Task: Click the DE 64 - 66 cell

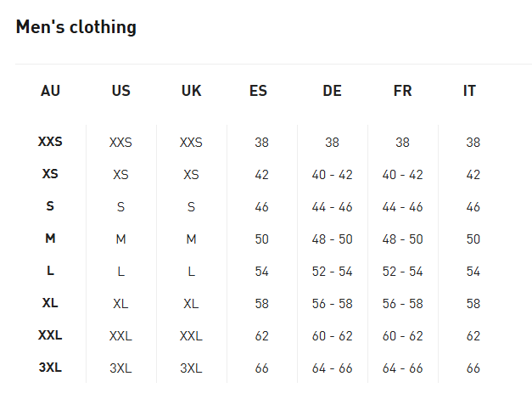Action: [332, 368]
